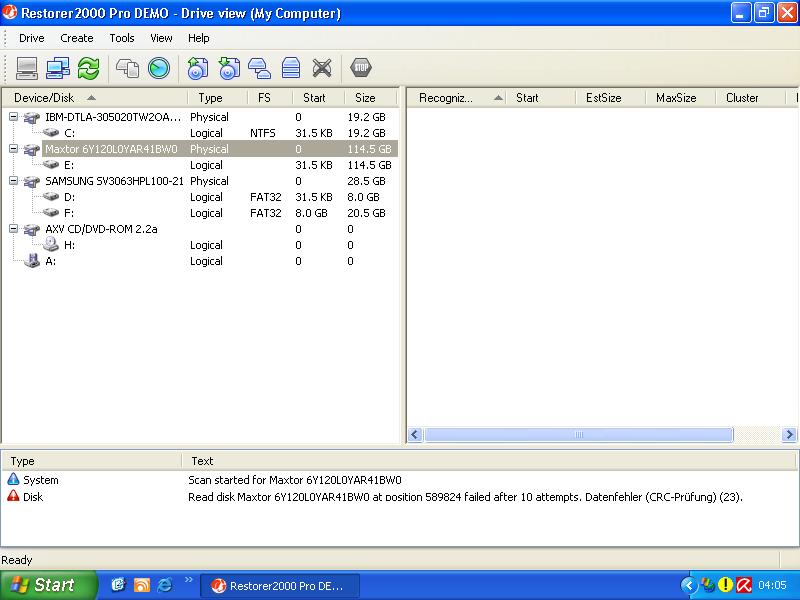Click the Text column header in log panel
Screen dimensions: 800x600
tap(490, 461)
